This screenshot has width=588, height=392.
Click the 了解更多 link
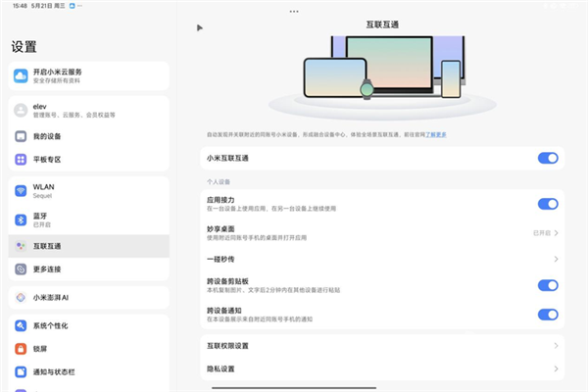point(434,134)
